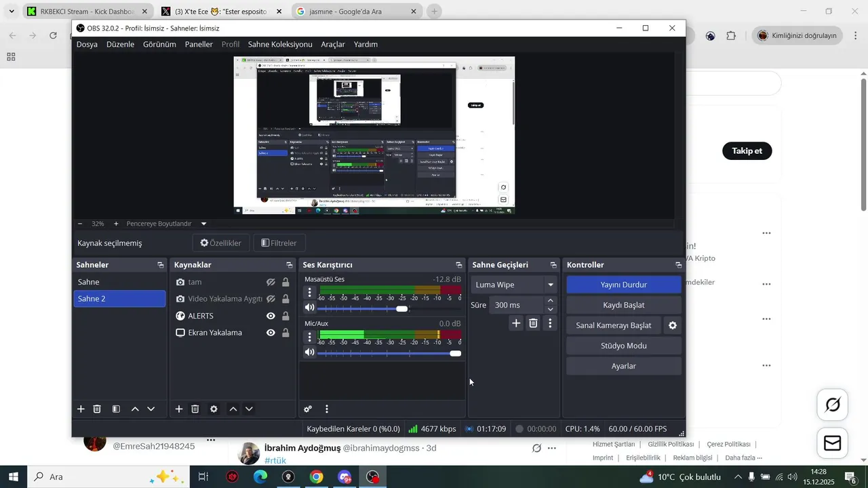Image resolution: width=868 pixels, height=488 pixels.
Task: Undock the Kaynaklar panel
Action: tap(290, 265)
